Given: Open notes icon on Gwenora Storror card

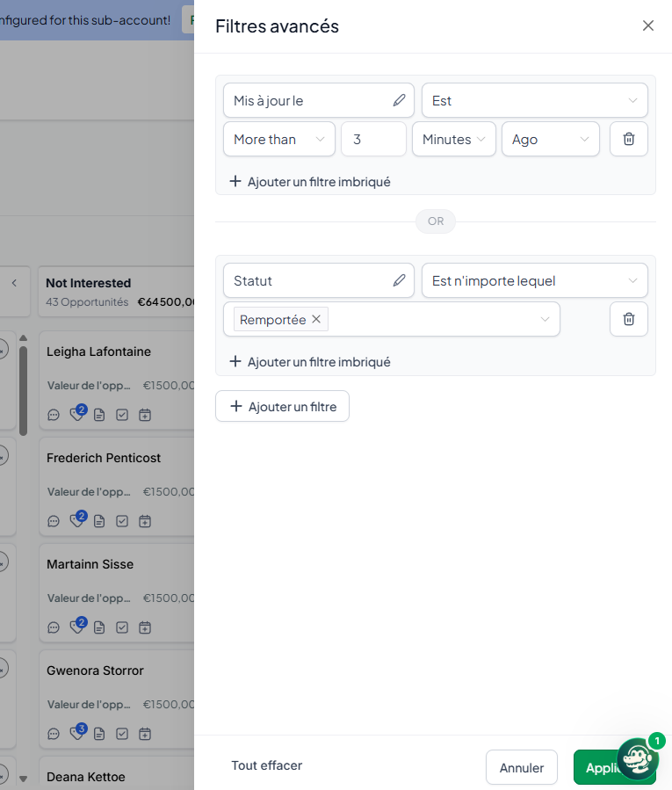Looking at the screenshot, I should [99, 734].
